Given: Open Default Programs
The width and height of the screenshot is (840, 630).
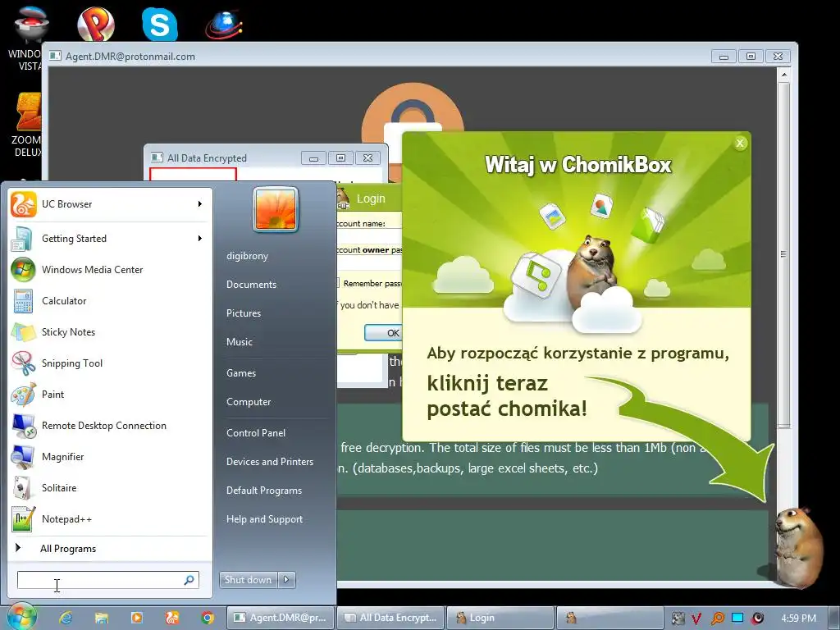Looking at the screenshot, I should coord(264,491).
